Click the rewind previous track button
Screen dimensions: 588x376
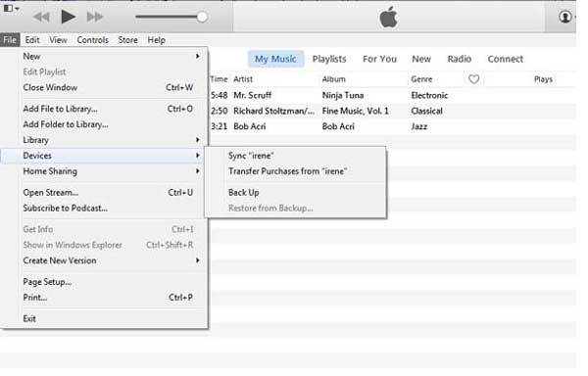[41, 17]
